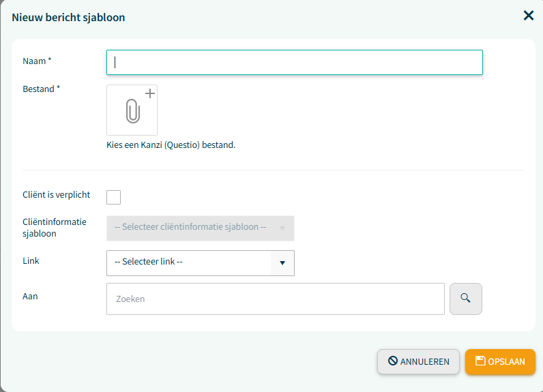Save with the OPSLAAN button
Screen dimensions: 543x392
tap(501, 361)
